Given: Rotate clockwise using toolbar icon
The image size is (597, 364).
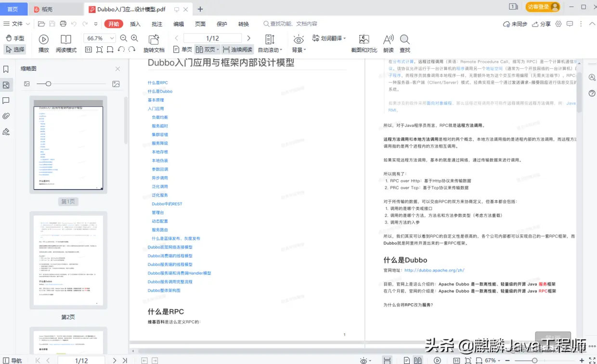Looking at the screenshot, I should click(132, 50).
